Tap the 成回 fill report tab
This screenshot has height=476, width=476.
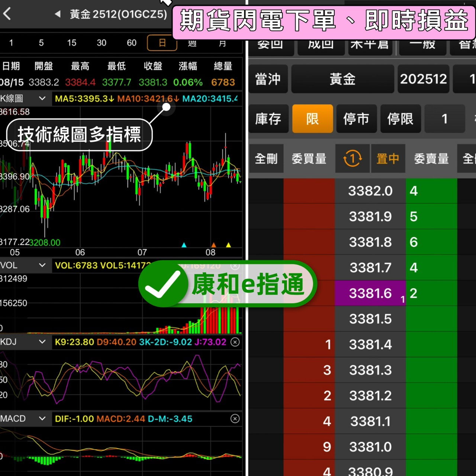click(x=321, y=46)
